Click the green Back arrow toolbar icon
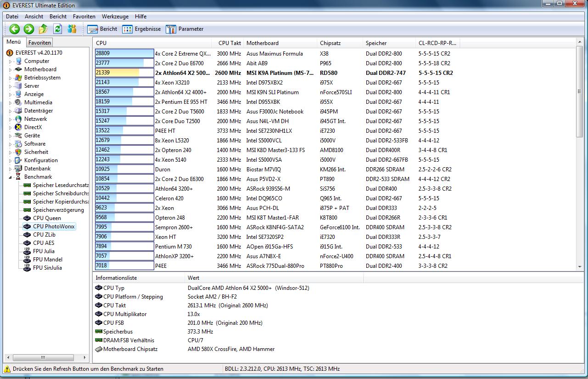The image size is (588, 379). coord(15,29)
